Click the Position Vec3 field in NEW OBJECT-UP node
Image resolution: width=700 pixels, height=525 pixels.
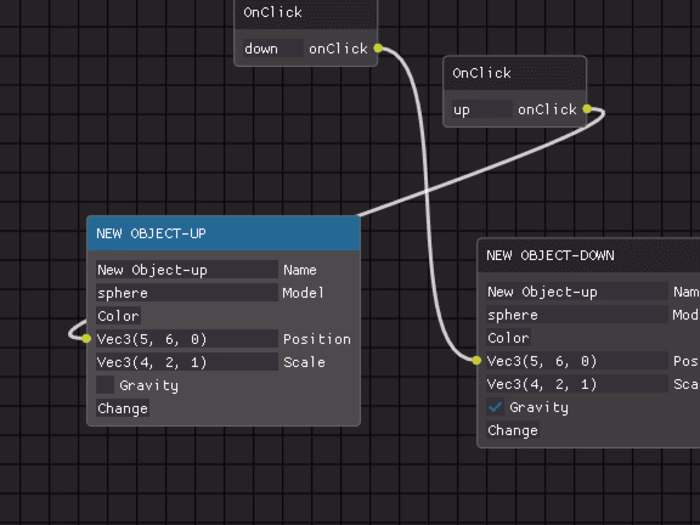(x=187, y=339)
